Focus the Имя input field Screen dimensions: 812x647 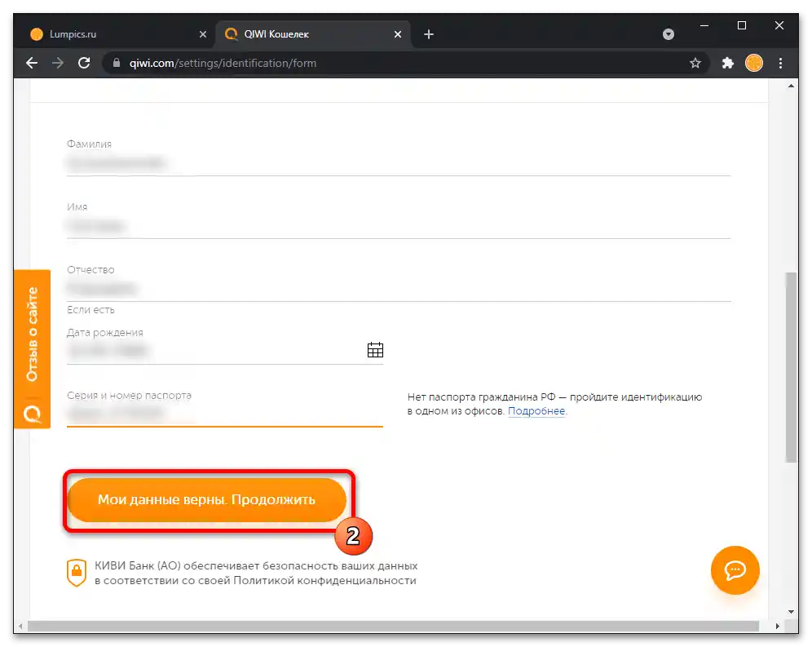tap(399, 226)
